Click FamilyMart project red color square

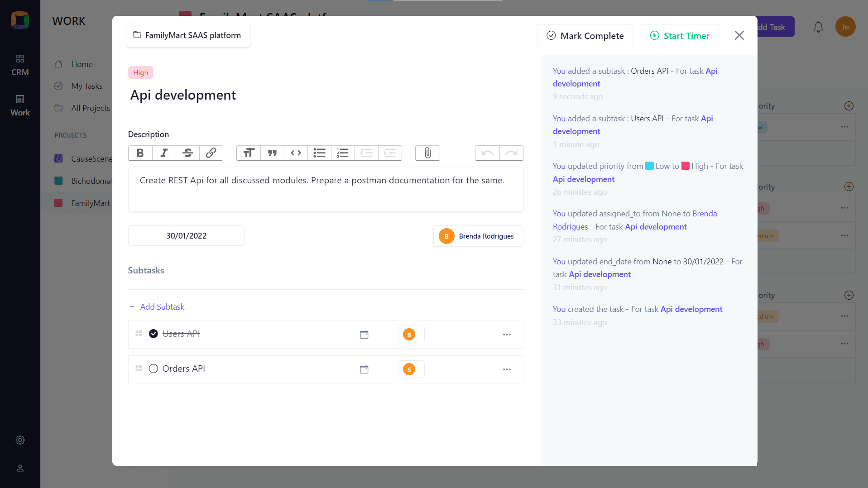click(58, 203)
